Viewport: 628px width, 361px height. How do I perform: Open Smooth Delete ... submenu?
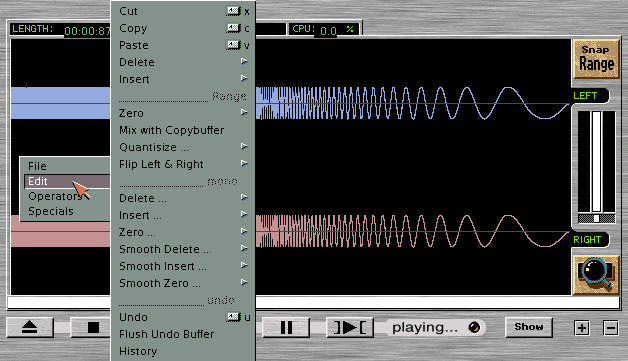(183, 249)
